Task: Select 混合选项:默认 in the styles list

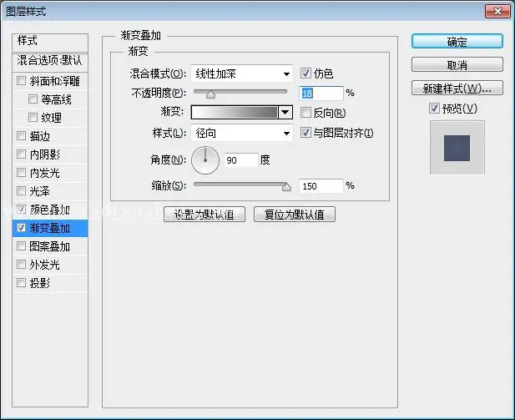Action: 50,61
